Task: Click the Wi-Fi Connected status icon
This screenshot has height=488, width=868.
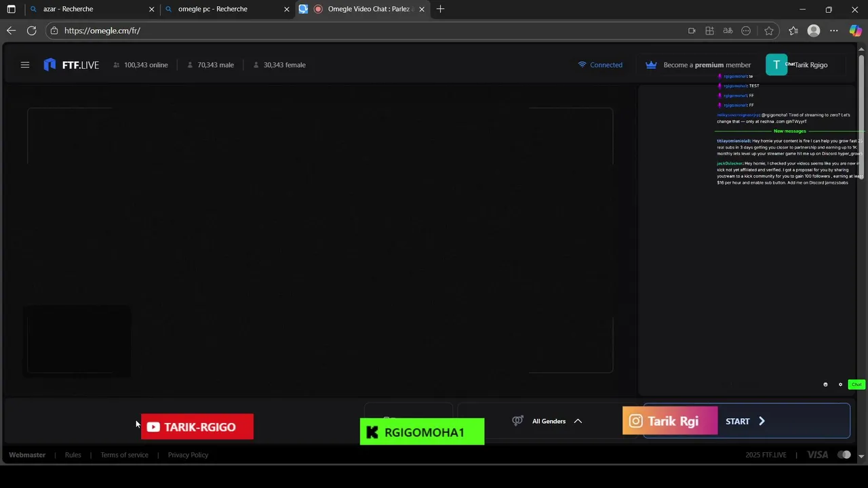Action: point(582,65)
